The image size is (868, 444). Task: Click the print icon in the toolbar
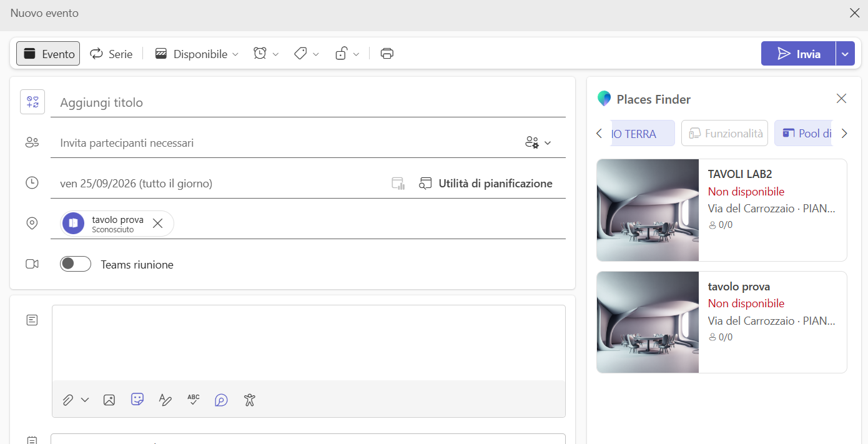point(387,54)
